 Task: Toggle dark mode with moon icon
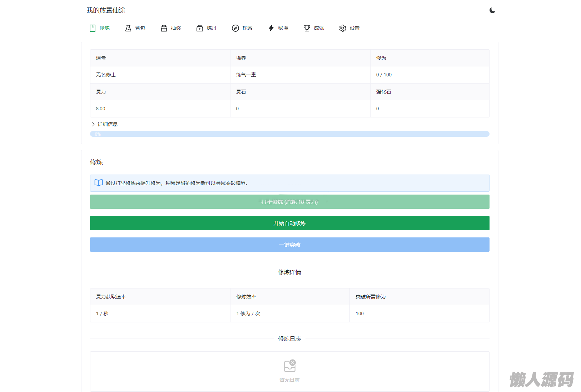pyautogui.click(x=492, y=10)
